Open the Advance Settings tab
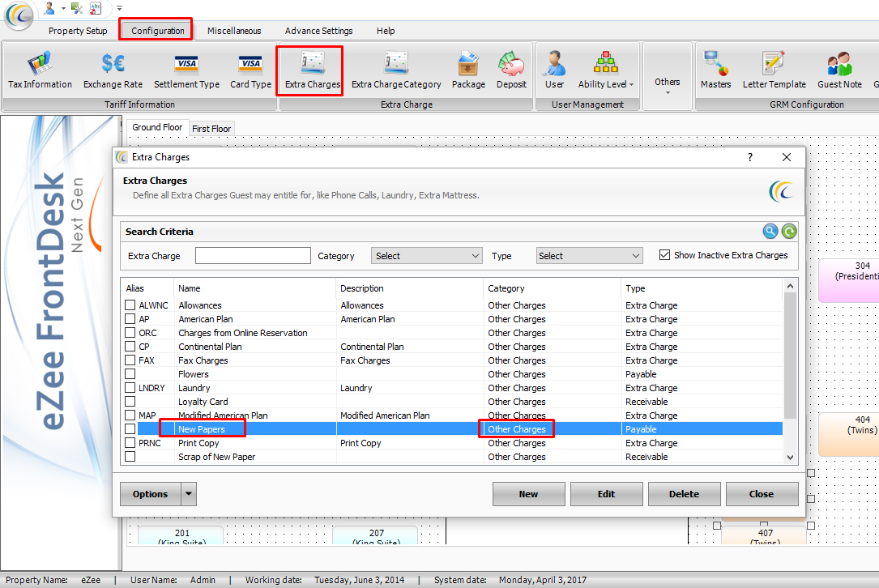The height and width of the screenshot is (588, 879). [x=318, y=31]
